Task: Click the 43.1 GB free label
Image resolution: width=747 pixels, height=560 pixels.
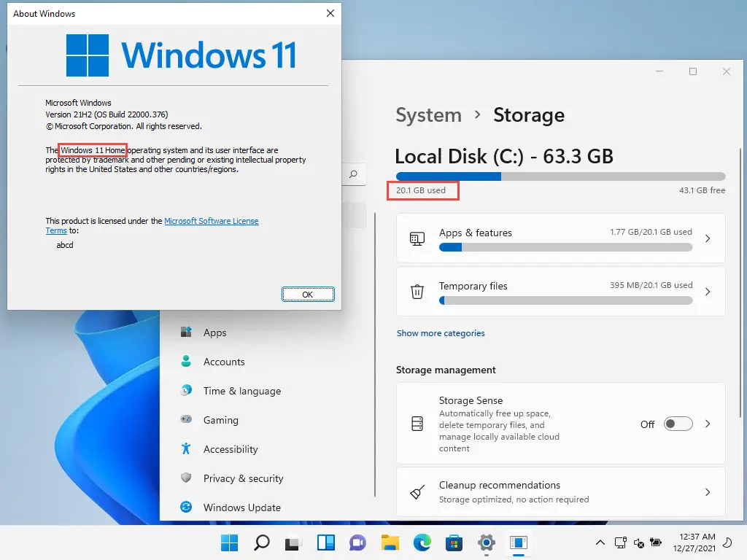Action: click(703, 190)
